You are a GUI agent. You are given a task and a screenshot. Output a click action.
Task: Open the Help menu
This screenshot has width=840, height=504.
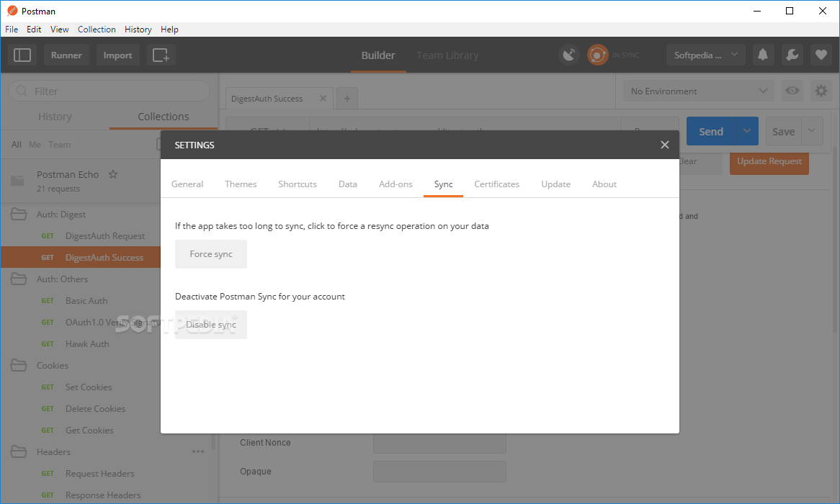pyautogui.click(x=169, y=30)
